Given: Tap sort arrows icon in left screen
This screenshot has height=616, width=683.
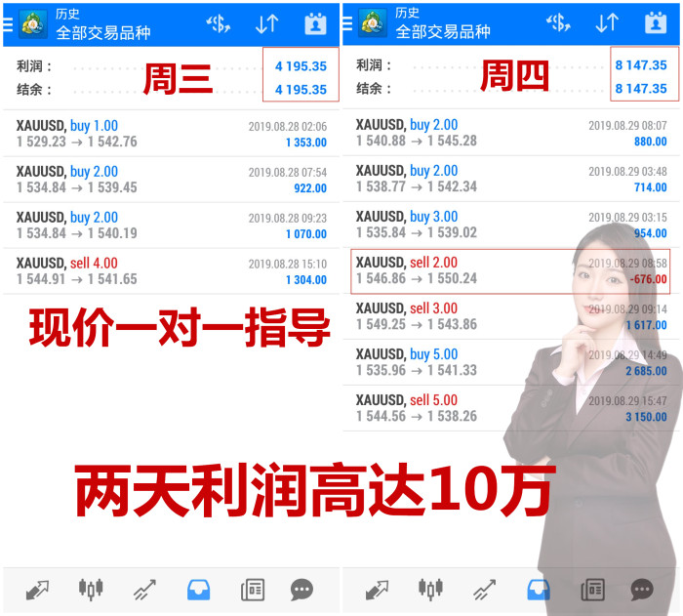Looking at the screenshot, I should tap(267, 24).
